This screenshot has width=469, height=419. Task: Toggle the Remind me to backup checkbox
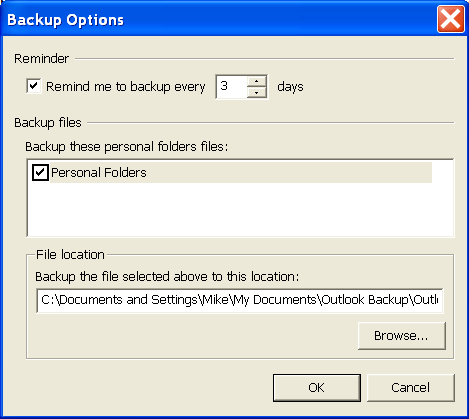click(34, 86)
